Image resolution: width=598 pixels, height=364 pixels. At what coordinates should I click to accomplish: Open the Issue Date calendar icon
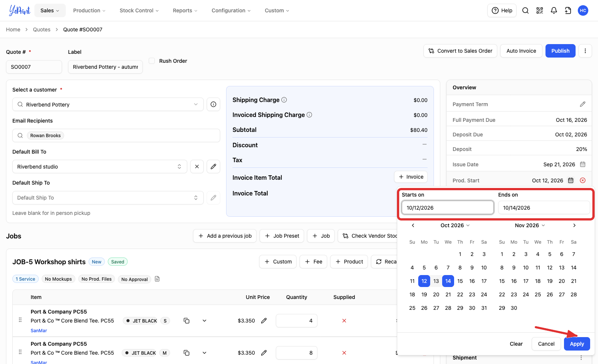tap(583, 164)
